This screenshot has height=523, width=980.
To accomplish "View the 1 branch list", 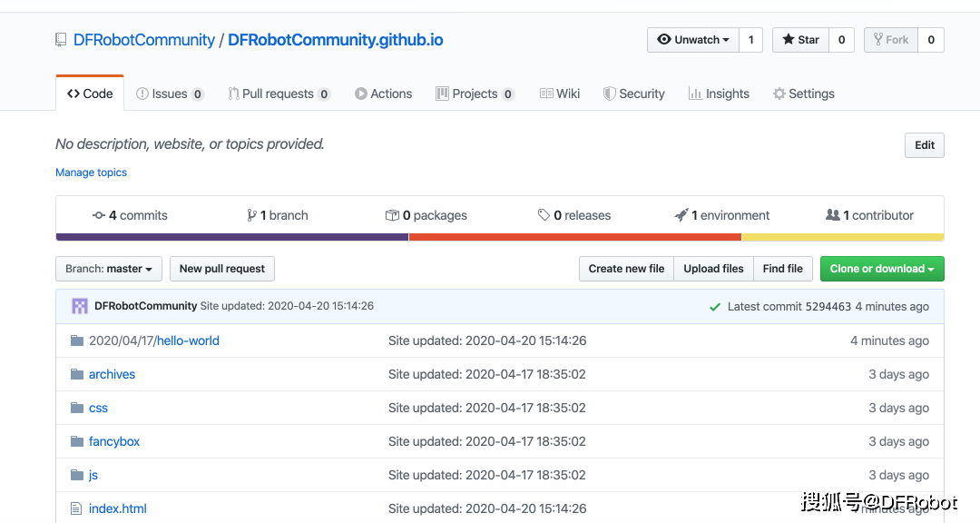I will click(x=278, y=215).
